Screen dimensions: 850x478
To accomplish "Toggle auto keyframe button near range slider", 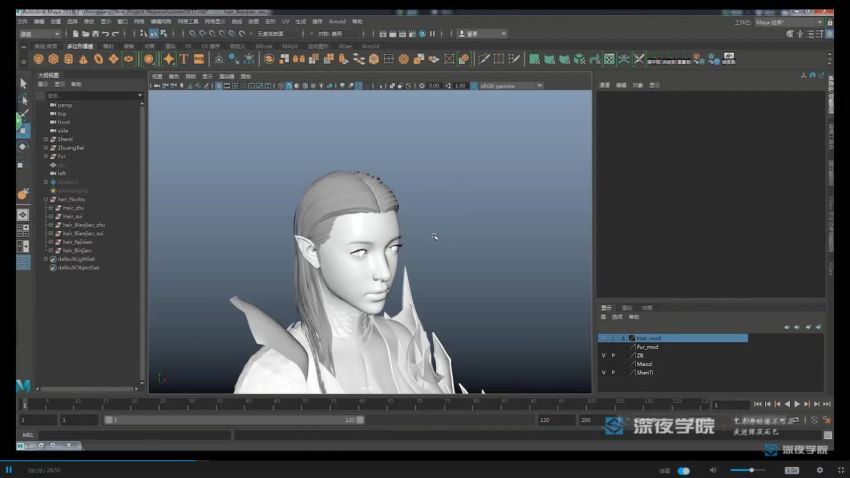I will click(814, 420).
